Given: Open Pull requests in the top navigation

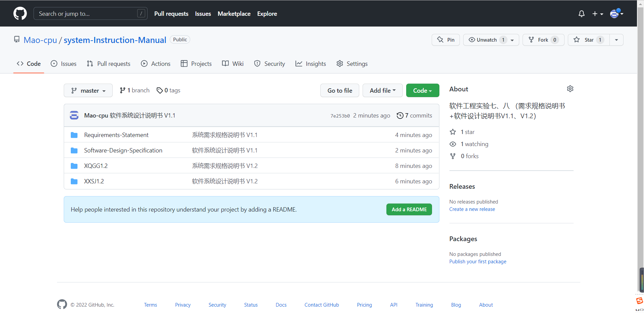Looking at the screenshot, I should pos(171,14).
